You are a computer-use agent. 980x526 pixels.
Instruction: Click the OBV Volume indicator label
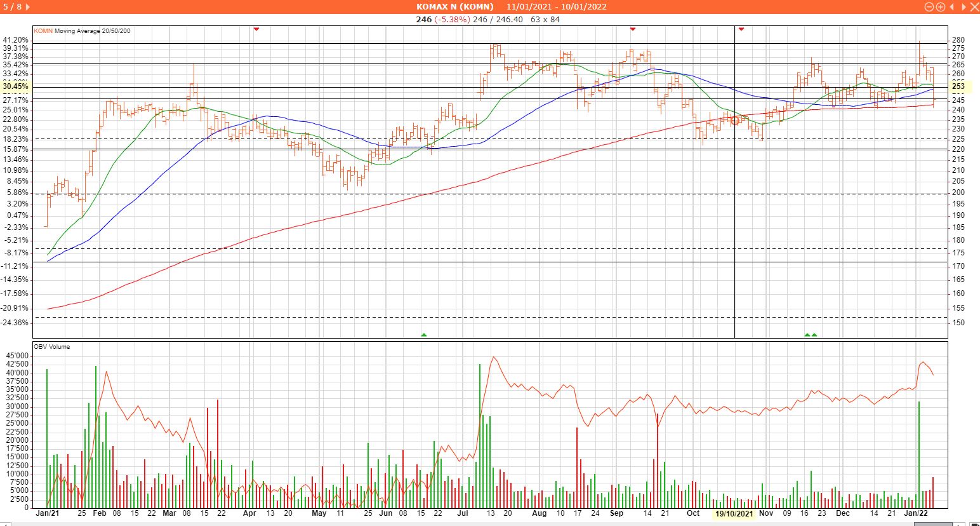tap(52, 347)
